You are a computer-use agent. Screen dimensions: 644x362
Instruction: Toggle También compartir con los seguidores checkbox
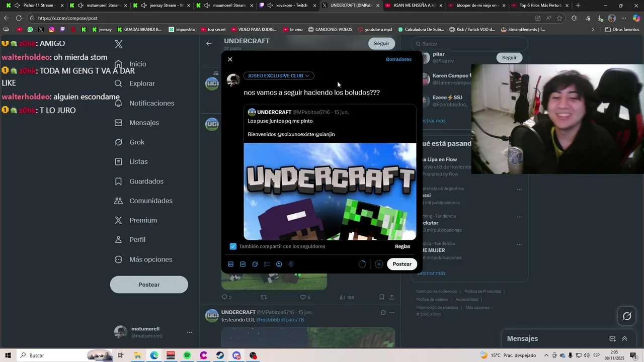[233, 246]
